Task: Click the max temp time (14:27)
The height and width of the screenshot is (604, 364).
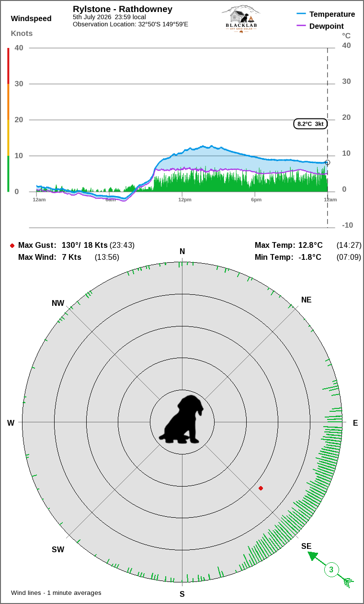Action: pyautogui.click(x=349, y=245)
